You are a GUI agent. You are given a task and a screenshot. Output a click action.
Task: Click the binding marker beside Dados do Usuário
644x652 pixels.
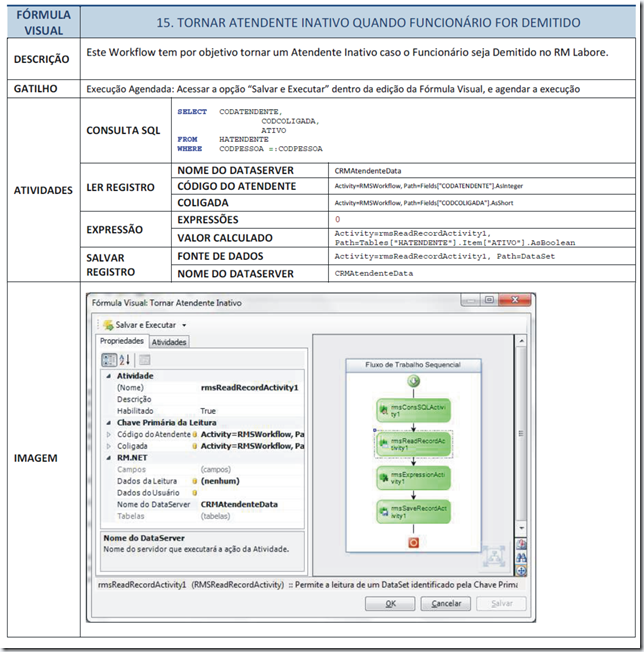tap(195, 493)
